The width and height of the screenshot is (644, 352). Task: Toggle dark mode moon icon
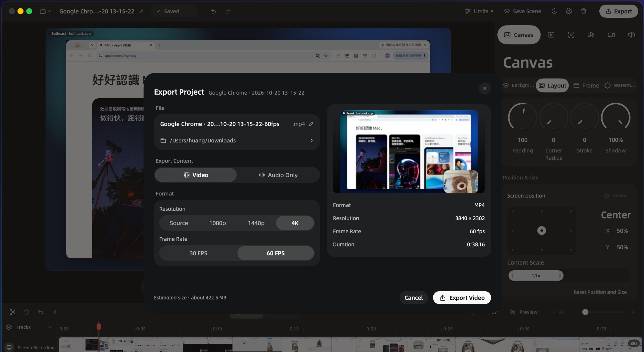[554, 11]
